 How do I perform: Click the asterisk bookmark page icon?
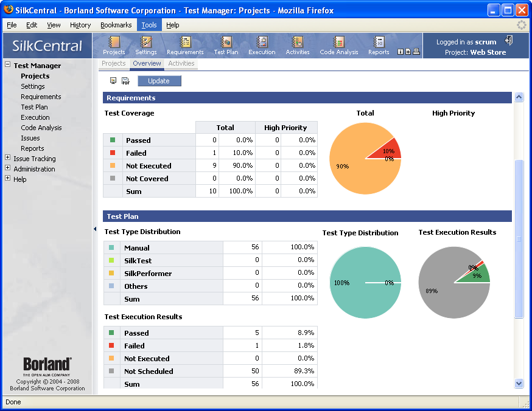pos(408,52)
